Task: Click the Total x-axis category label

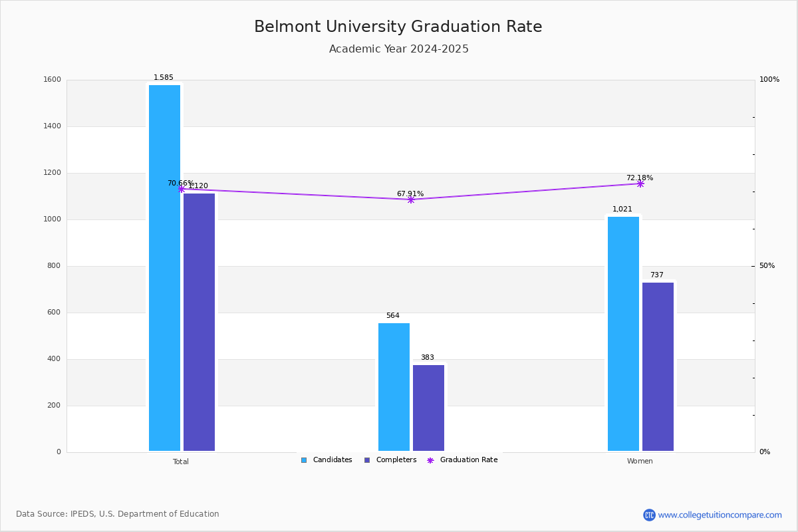Action: tap(181, 462)
